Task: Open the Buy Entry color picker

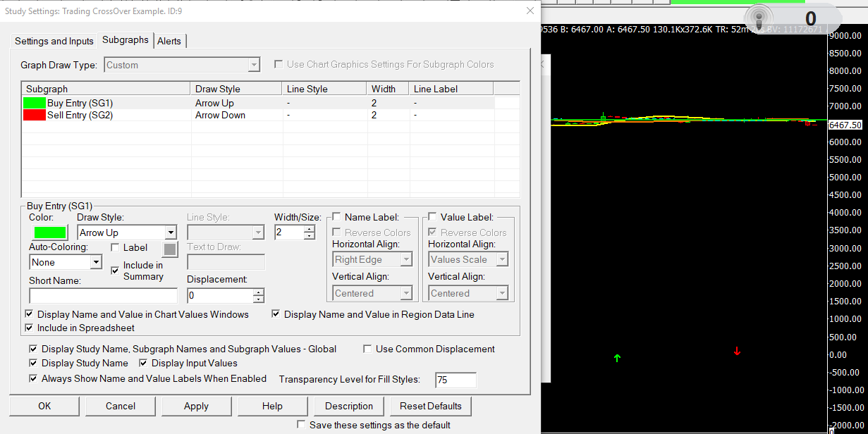Action: (x=49, y=232)
